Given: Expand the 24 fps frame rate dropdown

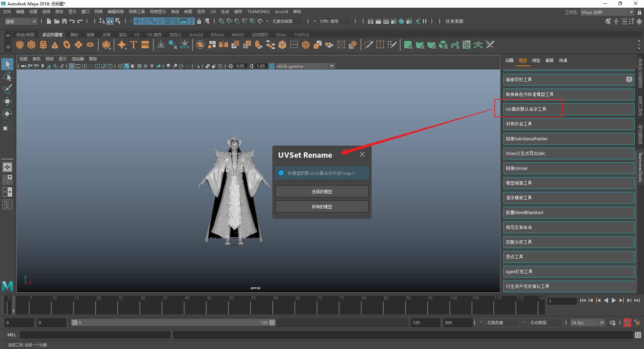Looking at the screenshot, I should tap(602, 323).
